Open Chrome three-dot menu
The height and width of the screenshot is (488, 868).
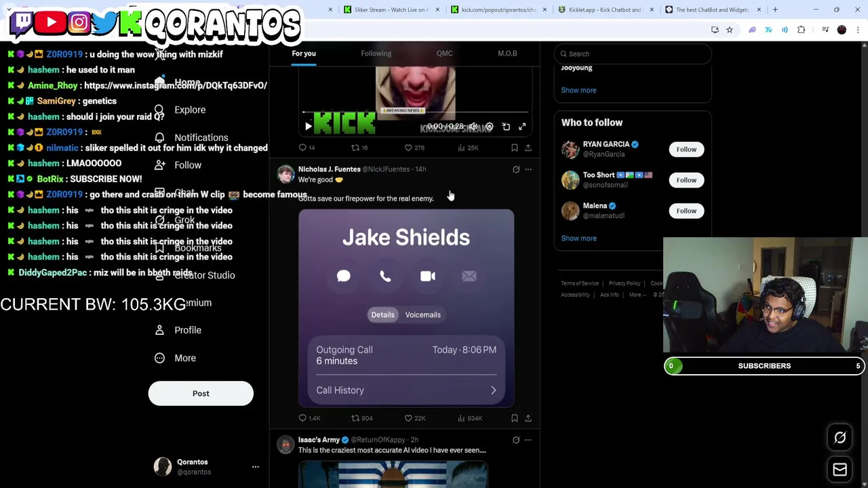pyautogui.click(x=858, y=30)
